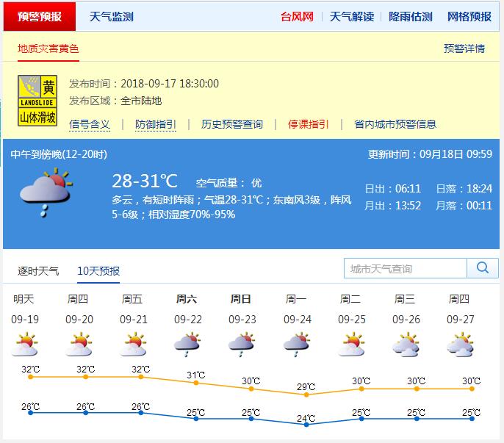Open the 台风网 link

297,16
